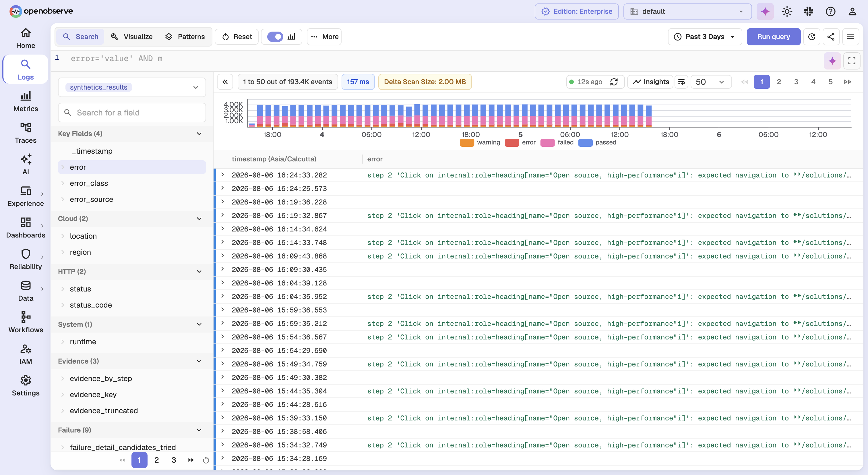Select the evidence_by_step field

[101, 379]
